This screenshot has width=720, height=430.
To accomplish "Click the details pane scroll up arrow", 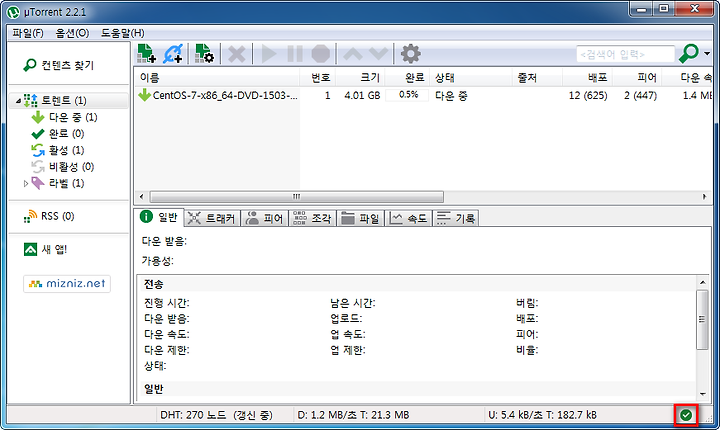I will [703, 283].
